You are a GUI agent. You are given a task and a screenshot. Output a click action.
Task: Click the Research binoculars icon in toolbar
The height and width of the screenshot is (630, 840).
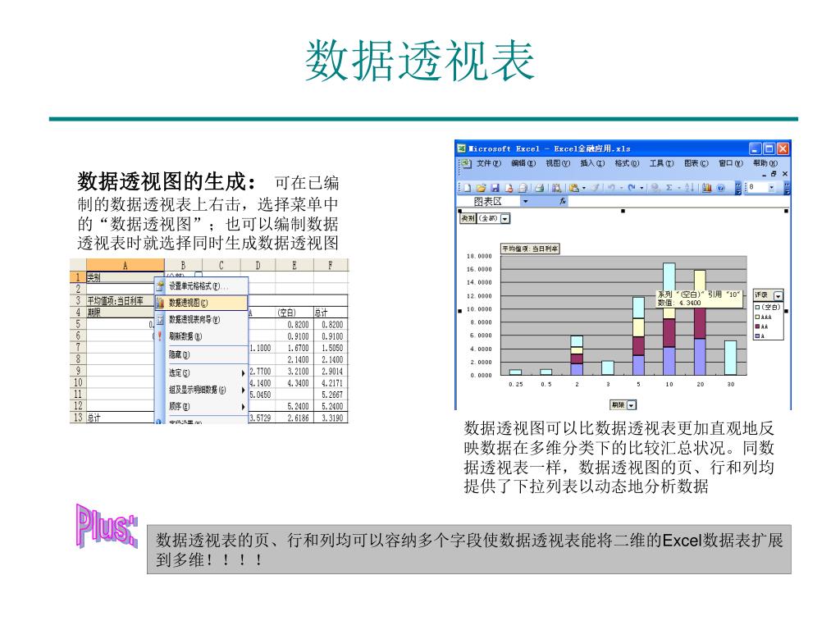tap(557, 188)
